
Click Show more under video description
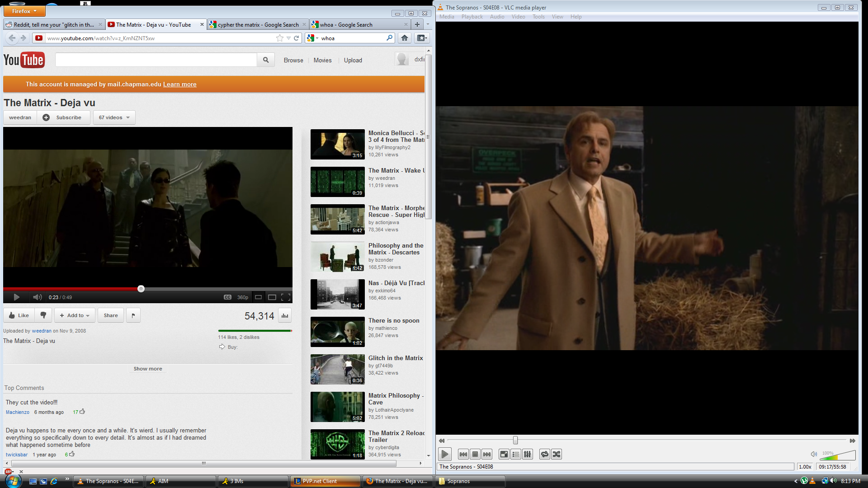(148, 369)
